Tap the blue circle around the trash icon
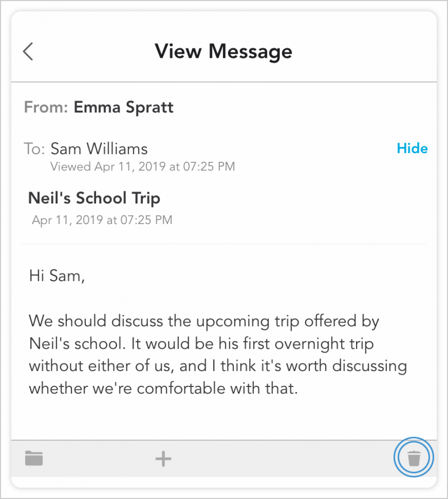This screenshot has width=448, height=499. tap(413, 457)
